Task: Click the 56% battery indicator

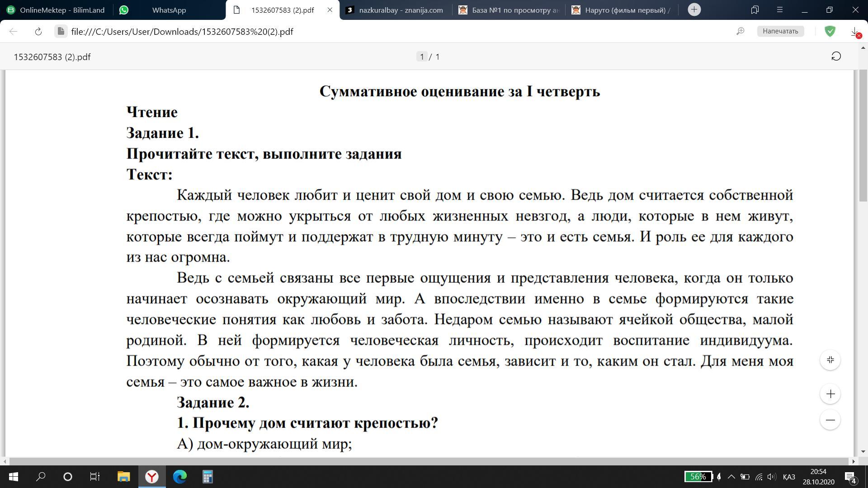Action: click(698, 477)
